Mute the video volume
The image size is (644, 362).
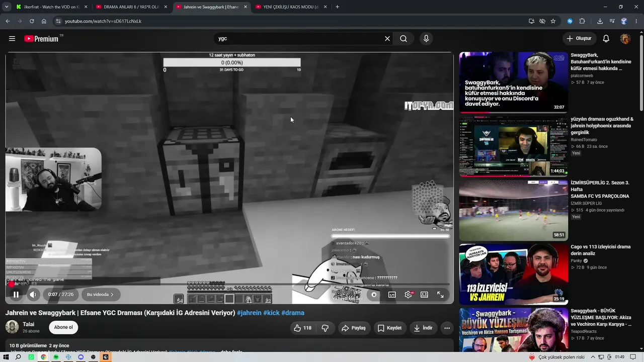(x=33, y=295)
